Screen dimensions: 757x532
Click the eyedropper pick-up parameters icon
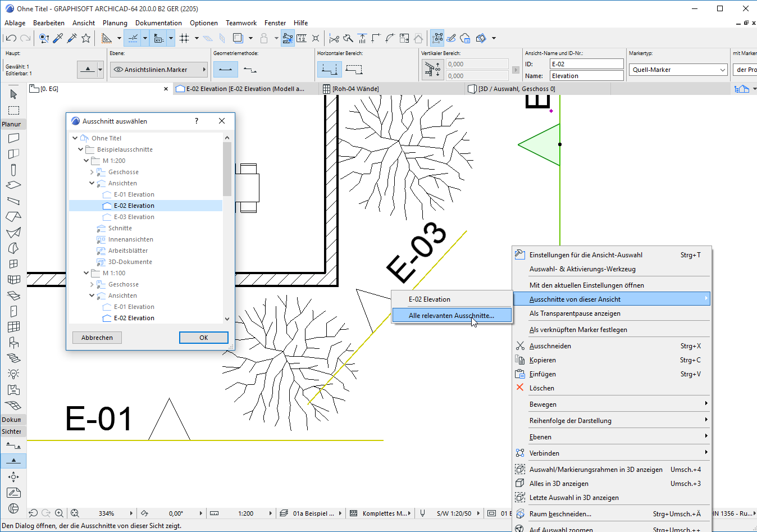click(58, 38)
